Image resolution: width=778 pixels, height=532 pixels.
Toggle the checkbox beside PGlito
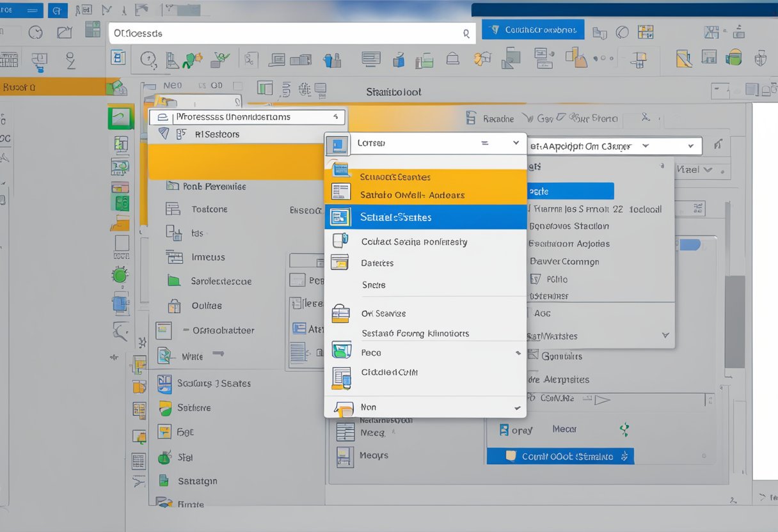[x=536, y=279]
